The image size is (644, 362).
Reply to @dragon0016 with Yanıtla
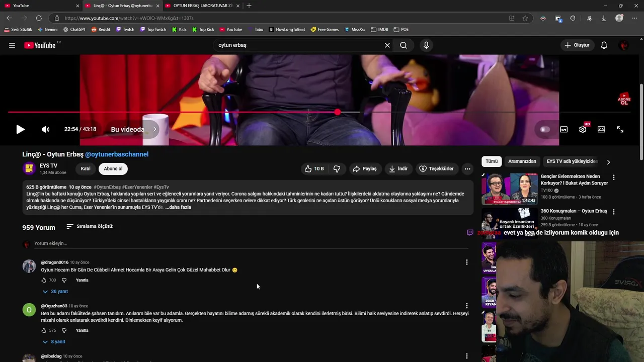tap(82, 280)
